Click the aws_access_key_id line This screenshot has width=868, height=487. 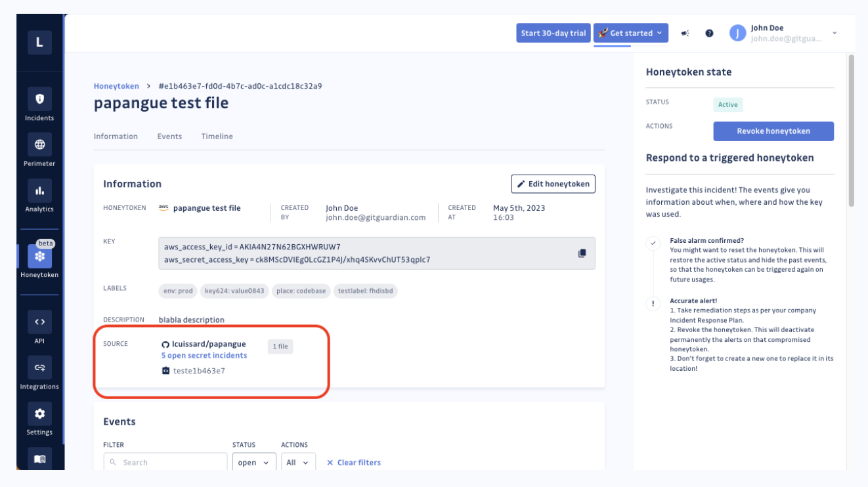click(x=252, y=247)
